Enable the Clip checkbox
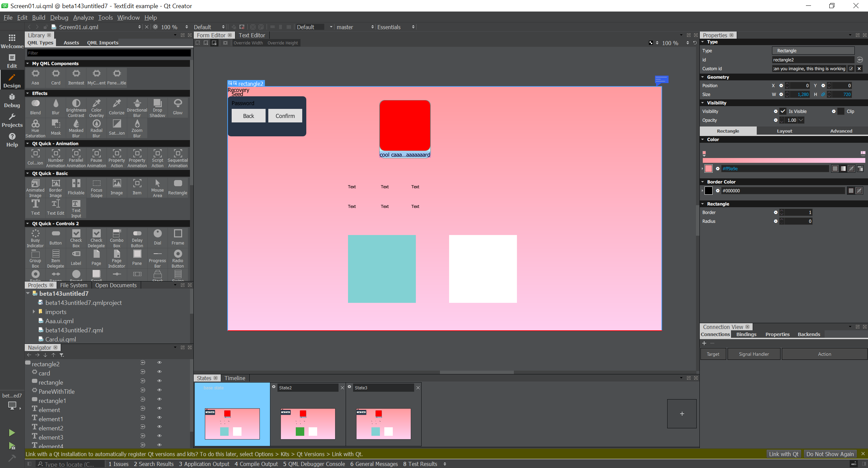Image resolution: width=868 pixels, height=468 pixels. point(841,111)
